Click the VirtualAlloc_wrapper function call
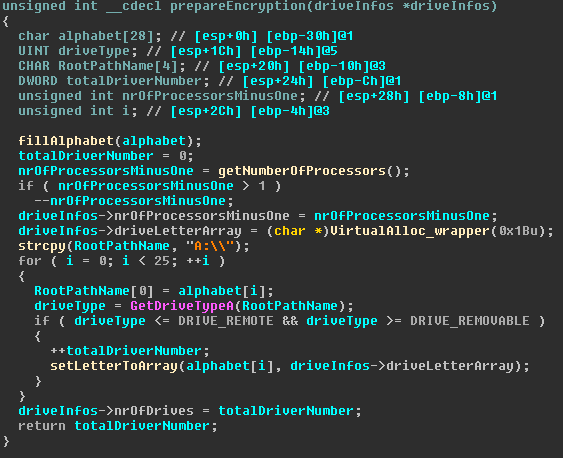This screenshot has width=563, height=458. tap(410, 231)
